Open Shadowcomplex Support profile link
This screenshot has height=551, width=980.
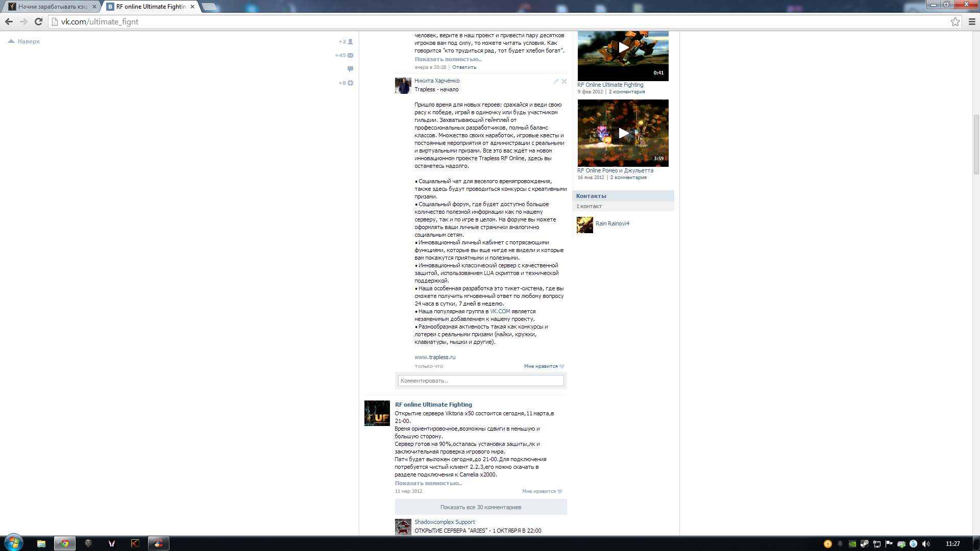click(x=445, y=522)
